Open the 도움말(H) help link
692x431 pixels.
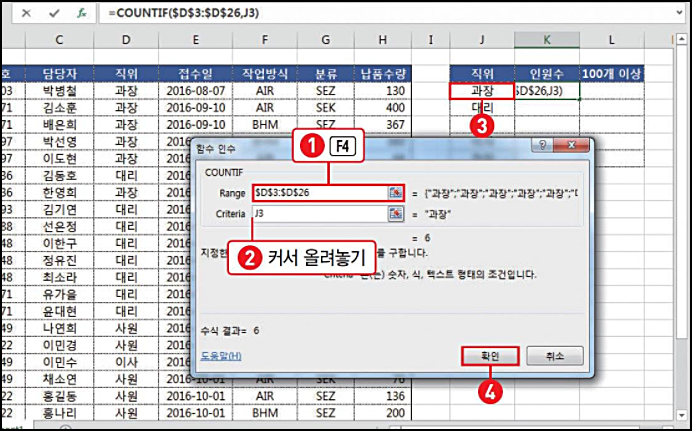(221, 356)
